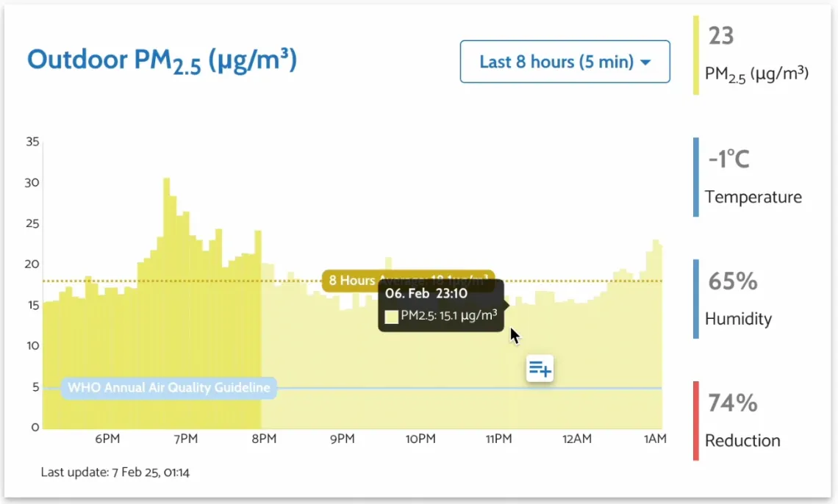
Task: Click the WHO Annual Air Quality Guideline label
Action: coord(168,388)
